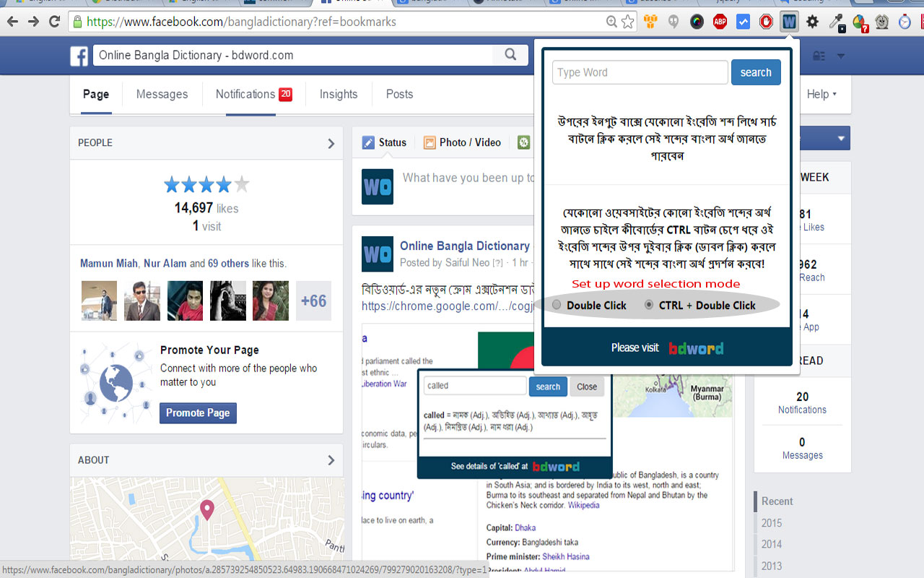924x578 pixels.
Task: Reload the page with the refresh icon
Action: click(54, 22)
